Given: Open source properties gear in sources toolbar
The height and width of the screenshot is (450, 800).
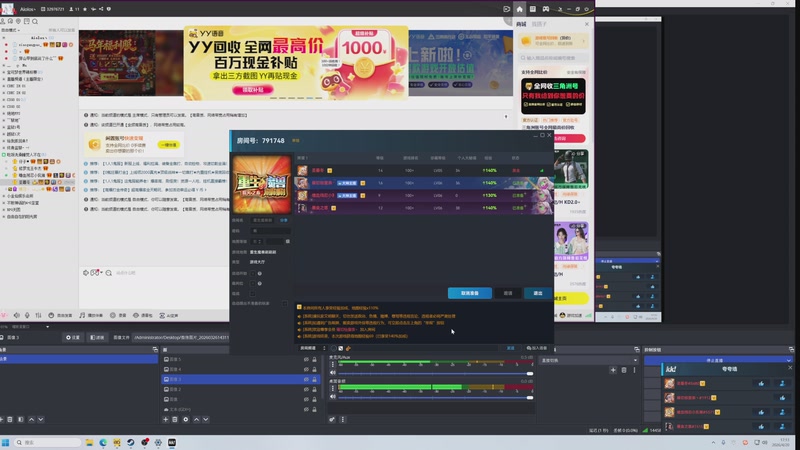Looking at the screenshot, I should click(186, 419).
